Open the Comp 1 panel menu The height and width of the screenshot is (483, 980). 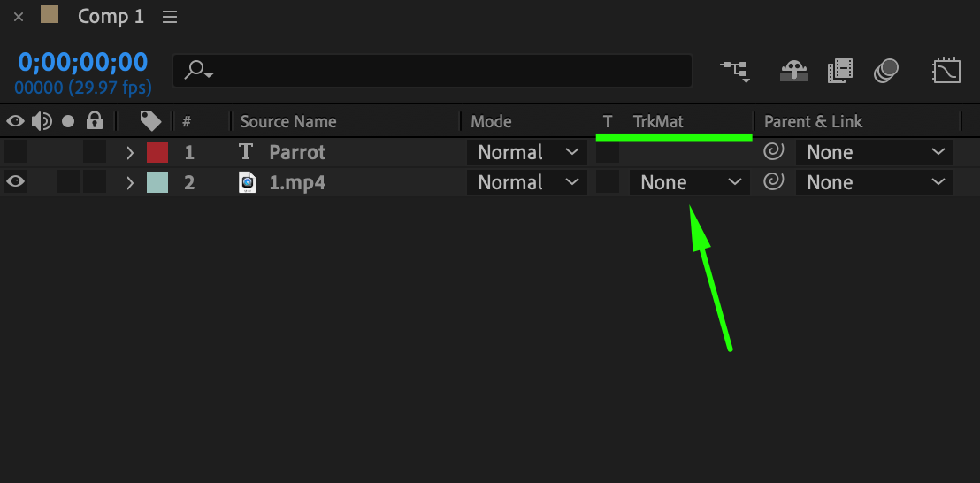[170, 17]
